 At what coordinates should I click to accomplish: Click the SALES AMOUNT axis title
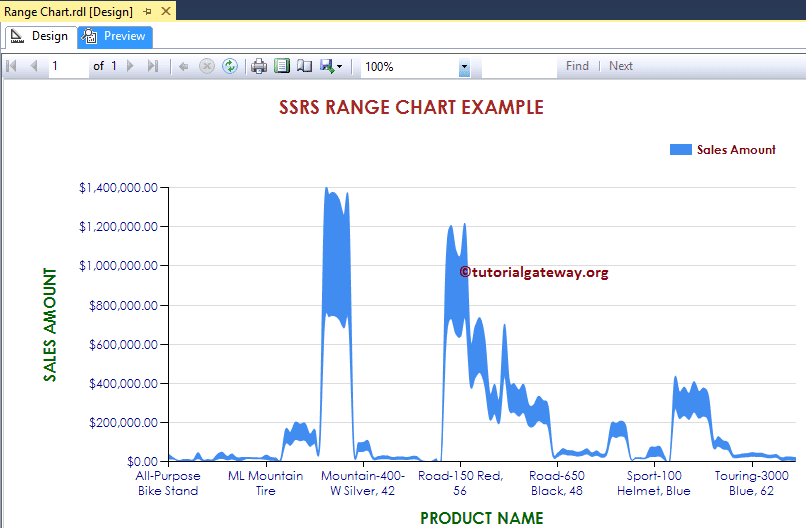click(x=49, y=324)
